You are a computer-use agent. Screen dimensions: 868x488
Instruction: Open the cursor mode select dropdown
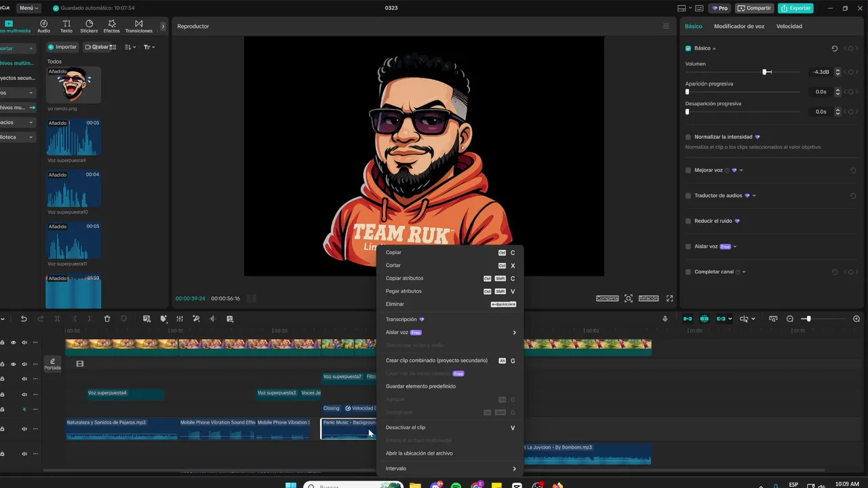pyautogui.click(x=753, y=319)
